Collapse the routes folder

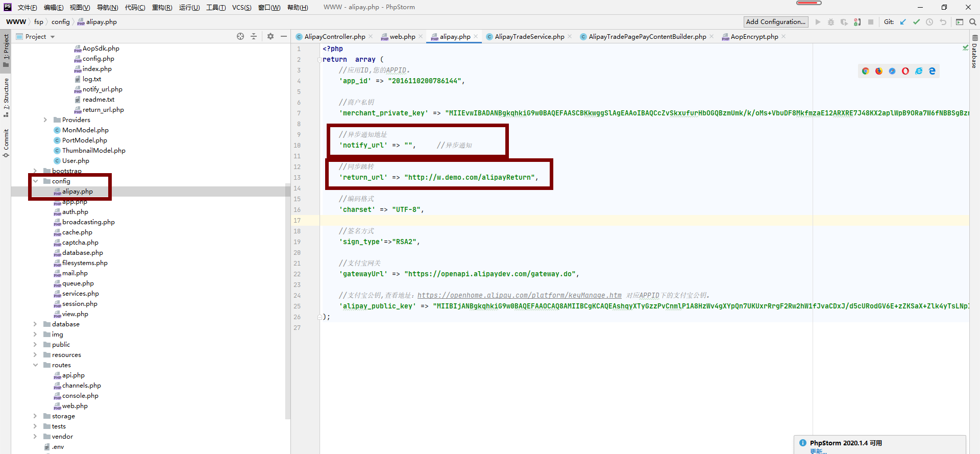pyautogui.click(x=35, y=365)
